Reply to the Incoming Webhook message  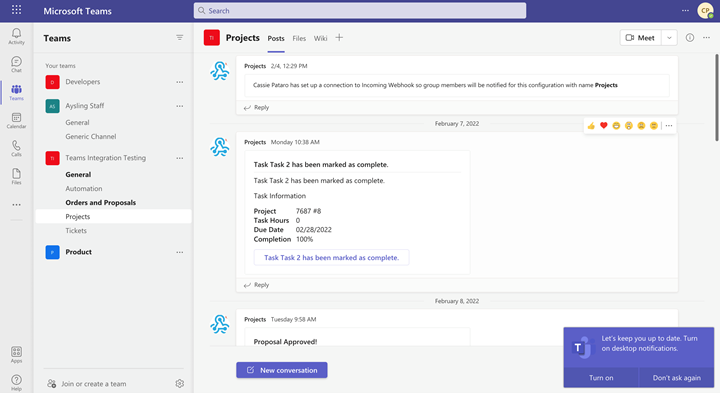coord(256,107)
